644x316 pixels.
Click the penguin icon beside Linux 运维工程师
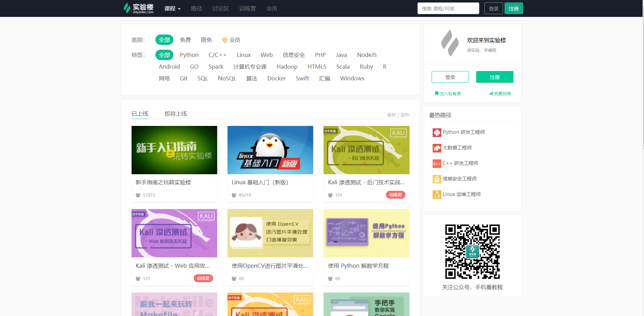click(x=436, y=194)
